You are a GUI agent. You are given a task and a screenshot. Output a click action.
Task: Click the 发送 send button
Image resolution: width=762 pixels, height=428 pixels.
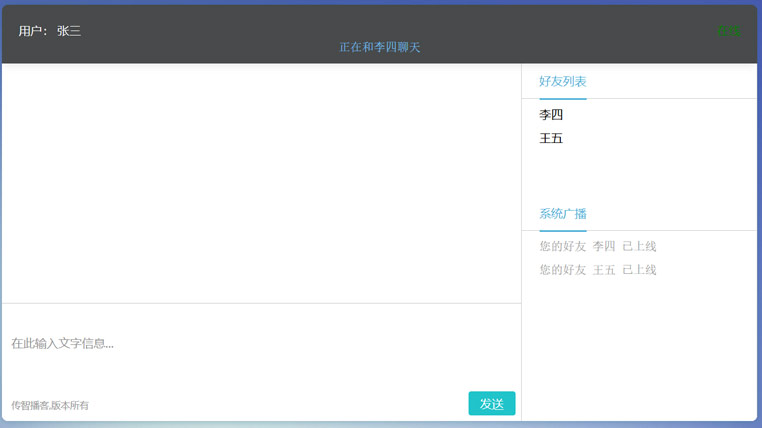[492, 403]
